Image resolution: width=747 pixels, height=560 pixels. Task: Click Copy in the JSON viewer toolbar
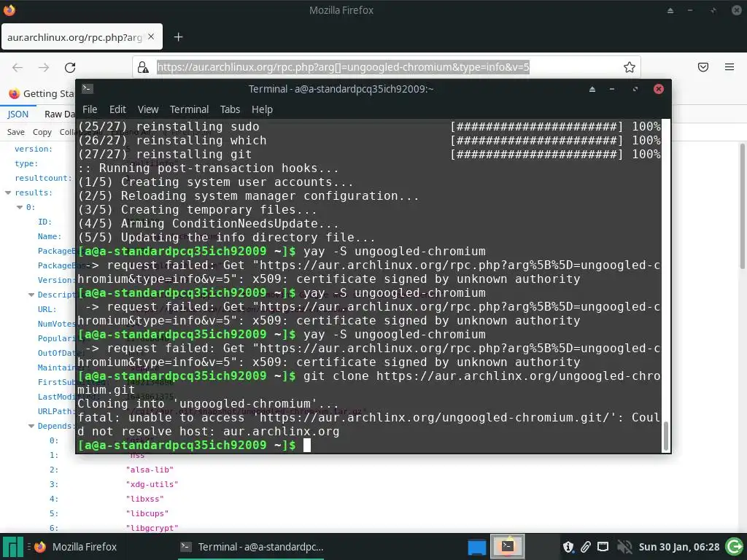(42, 133)
